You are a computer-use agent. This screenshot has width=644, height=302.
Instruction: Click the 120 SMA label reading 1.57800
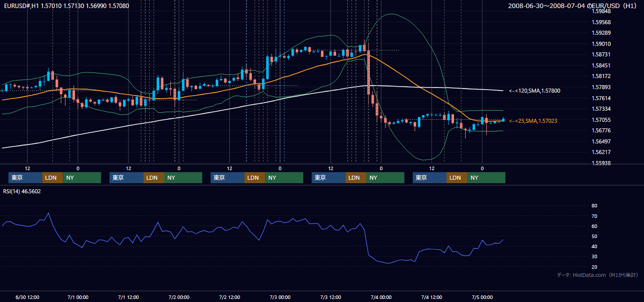535,91
